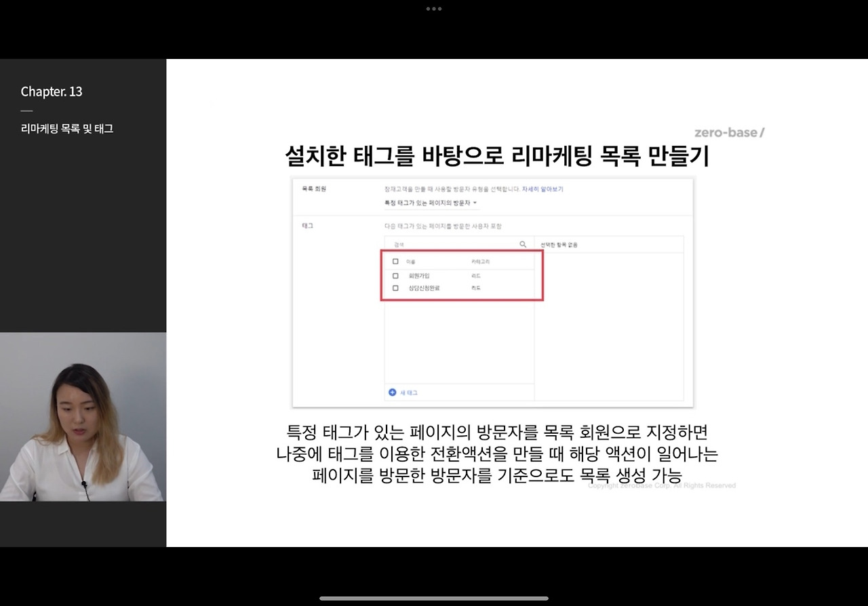Click 리드 category in 상담신청완료 row
This screenshot has width=868, height=606.
475,288
